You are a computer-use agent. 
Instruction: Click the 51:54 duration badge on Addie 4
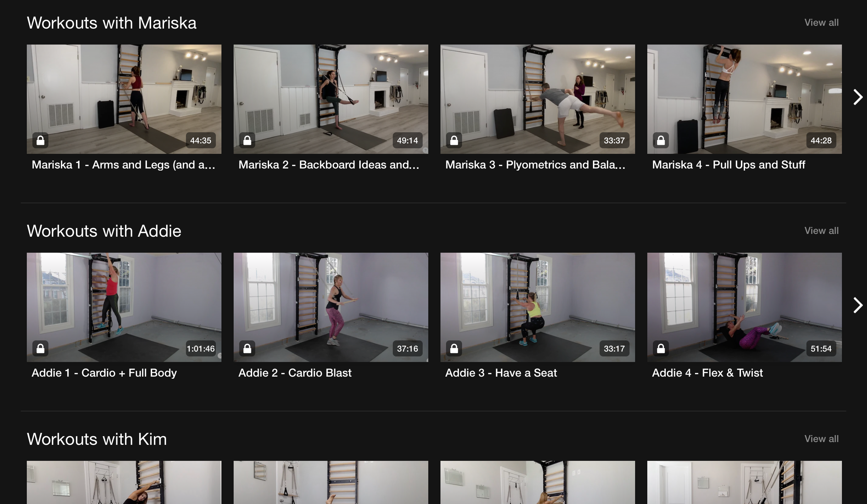tap(821, 348)
